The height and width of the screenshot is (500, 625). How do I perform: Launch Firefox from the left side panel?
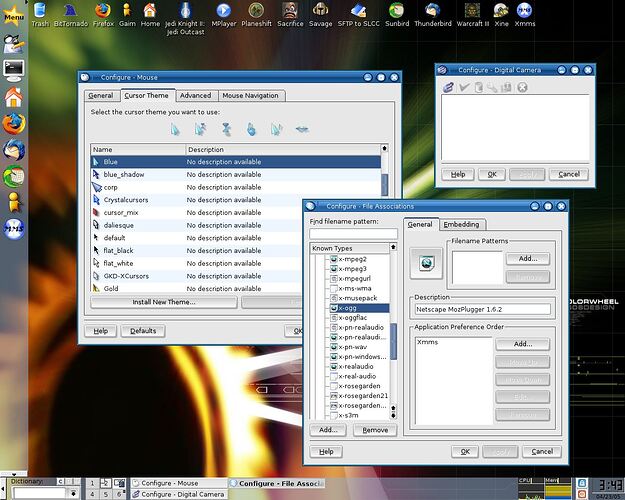(x=14, y=124)
